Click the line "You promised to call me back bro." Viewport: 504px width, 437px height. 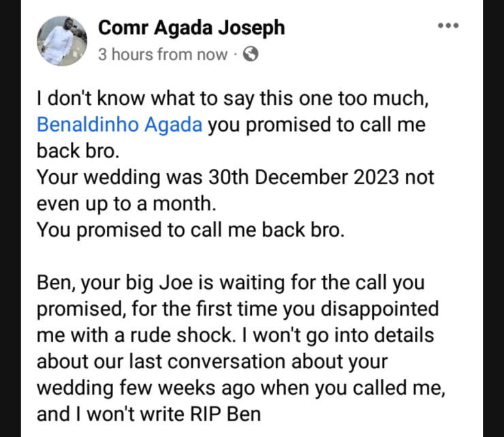point(191,230)
